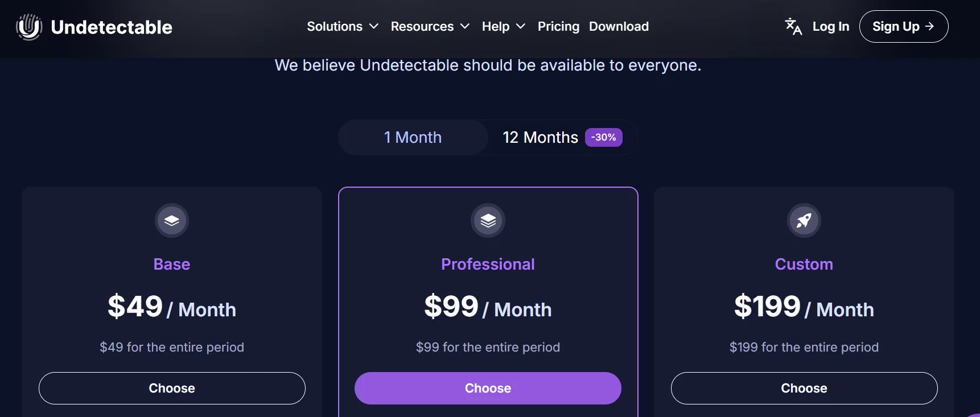Click the -30% discount badge

[x=603, y=137]
